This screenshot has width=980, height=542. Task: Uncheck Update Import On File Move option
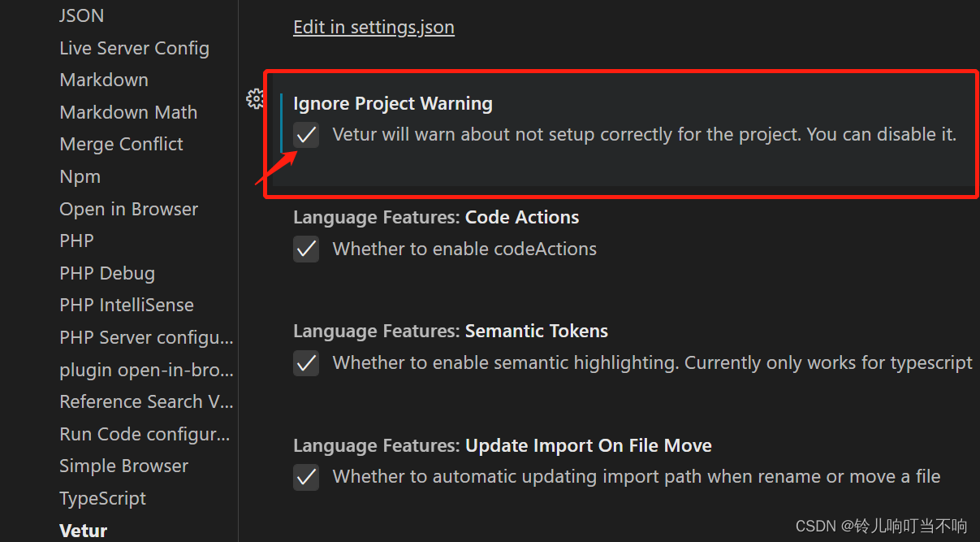(x=306, y=477)
